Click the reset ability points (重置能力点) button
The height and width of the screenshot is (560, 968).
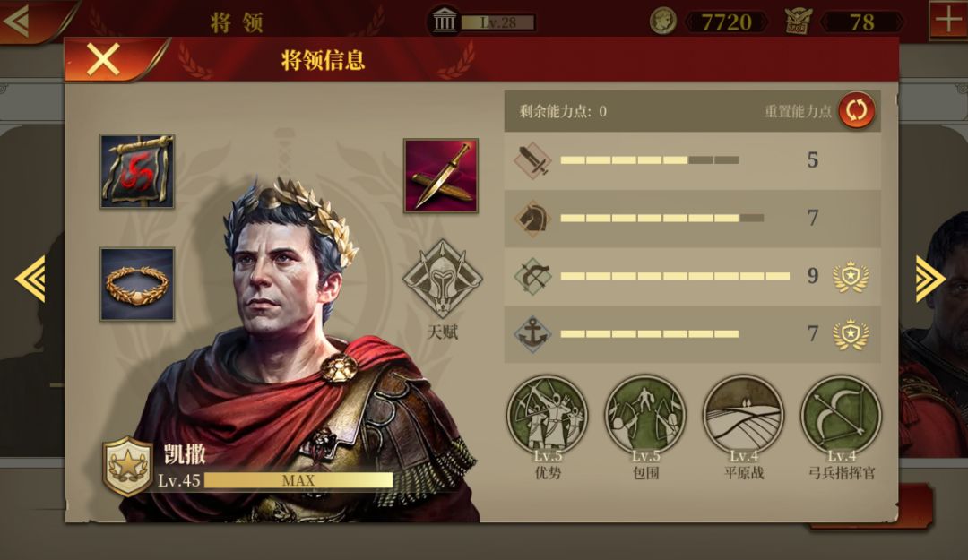(x=856, y=110)
